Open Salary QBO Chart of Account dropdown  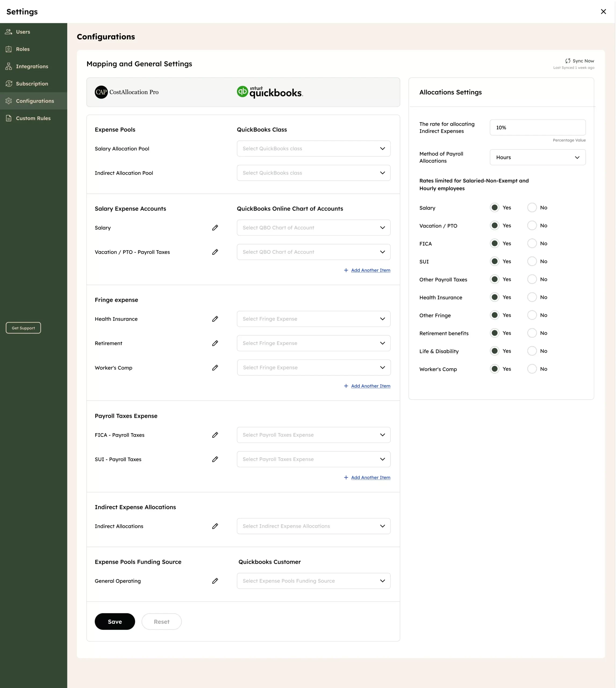pos(313,228)
